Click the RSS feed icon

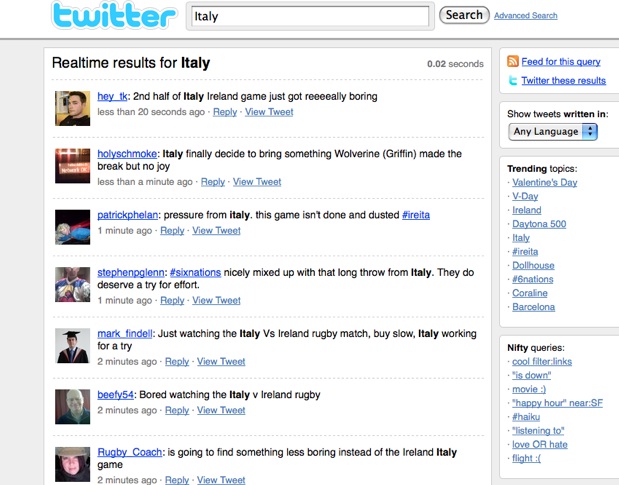pyautogui.click(x=512, y=61)
